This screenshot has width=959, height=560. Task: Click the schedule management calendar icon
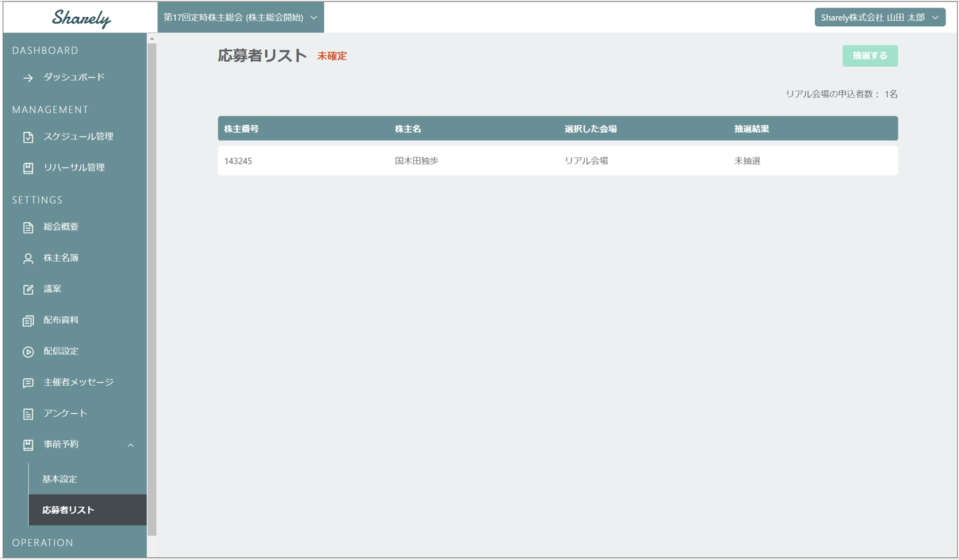click(28, 137)
